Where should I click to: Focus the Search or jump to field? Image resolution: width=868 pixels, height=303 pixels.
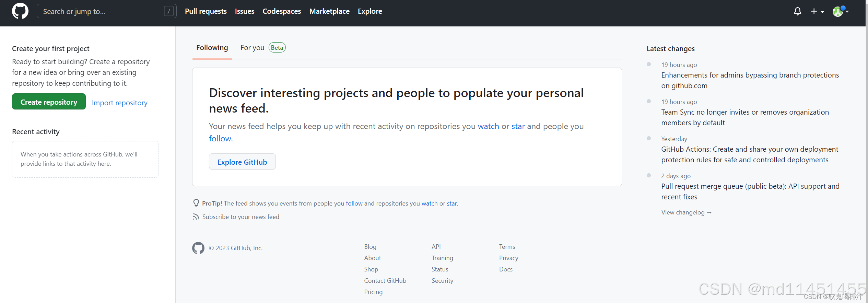[x=106, y=11]
